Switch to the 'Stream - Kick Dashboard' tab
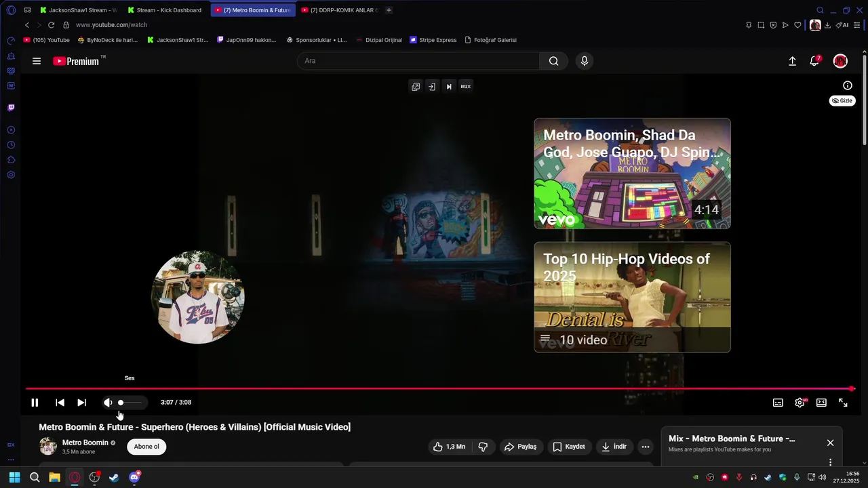The image size is (868, 488). (x=165, y=10)
